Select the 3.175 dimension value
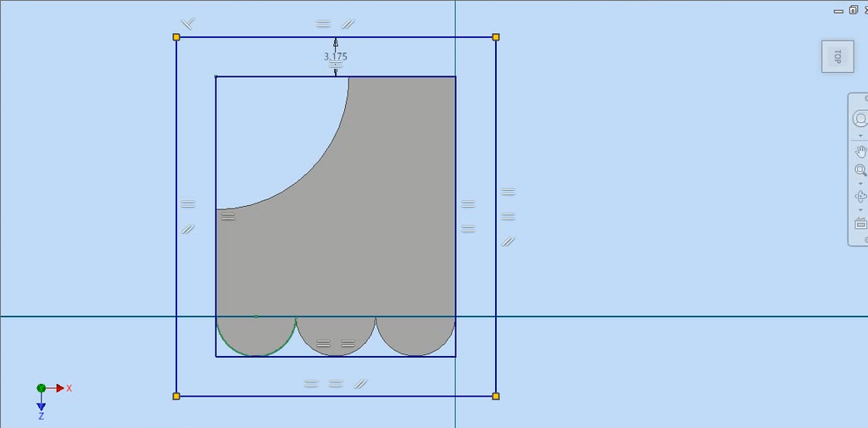The width and height of the screenshot is (868, 428). click(336, 57)
